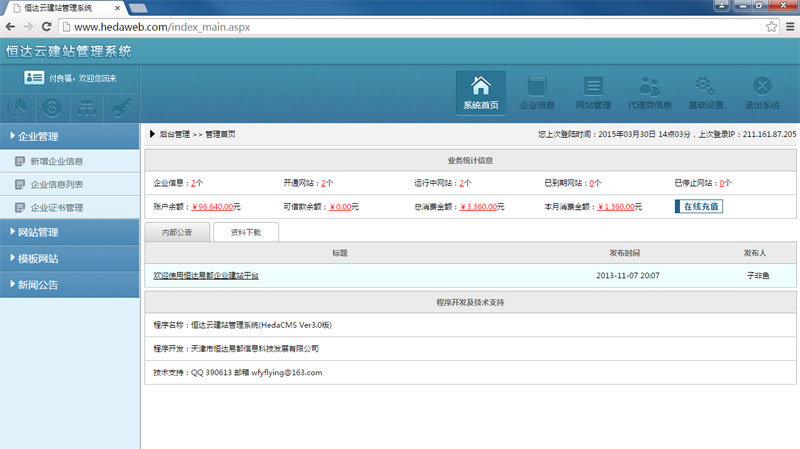Expand the 新闻公告 sidebar section

[x=70, y=284]
